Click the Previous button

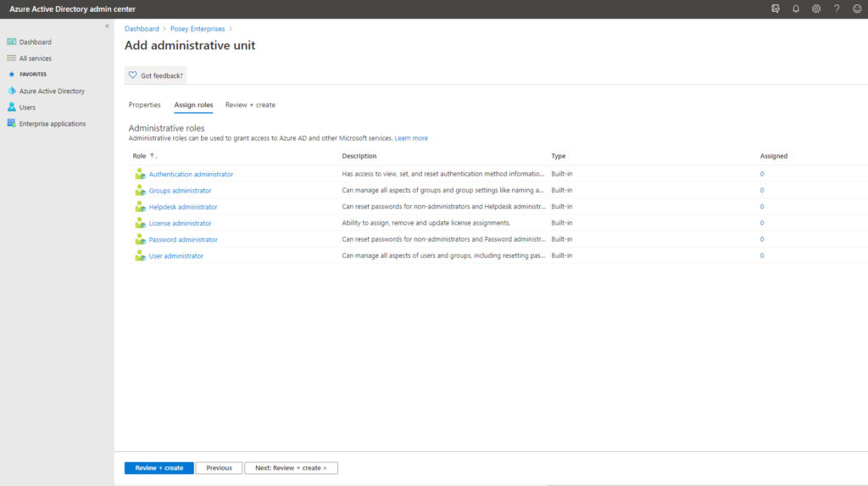click(220, 467)
